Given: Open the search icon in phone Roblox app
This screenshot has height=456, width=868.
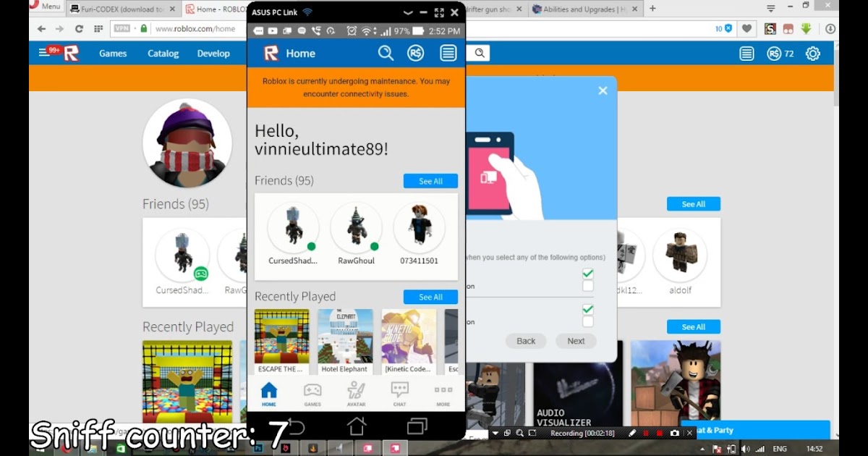Looking at the screenshot, I should click(386, 53).
